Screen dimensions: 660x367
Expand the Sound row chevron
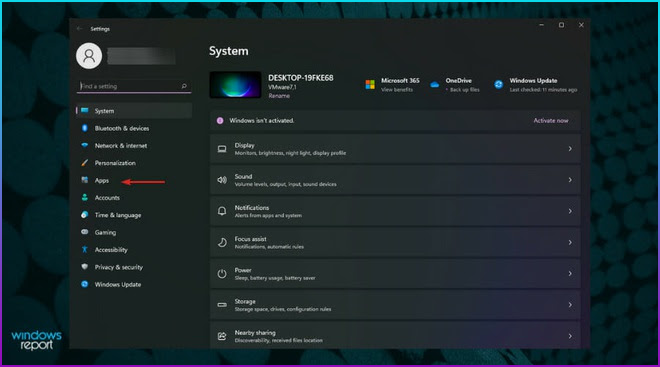[x=570, y=180]
